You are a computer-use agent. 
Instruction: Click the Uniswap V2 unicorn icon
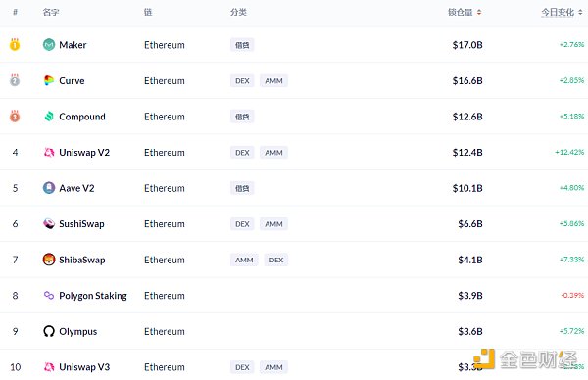49,152
